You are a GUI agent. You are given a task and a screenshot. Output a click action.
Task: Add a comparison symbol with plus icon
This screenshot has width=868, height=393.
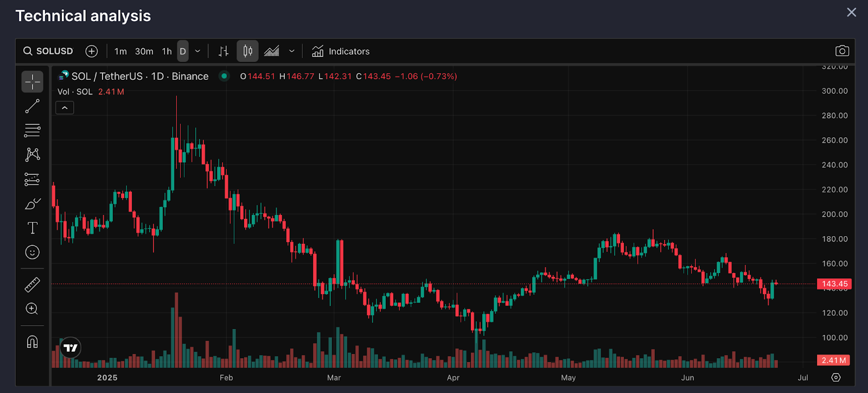pyautogui.click(x=92, y=51)
